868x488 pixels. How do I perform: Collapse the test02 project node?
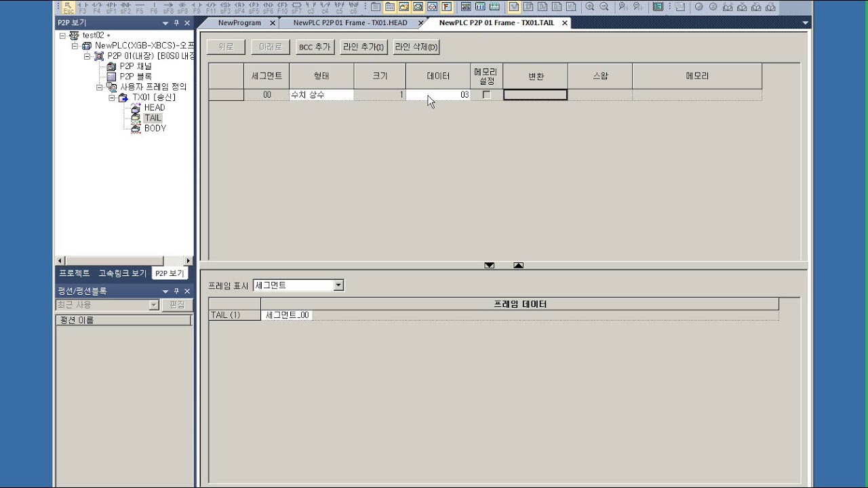click(x=62, y=35)
